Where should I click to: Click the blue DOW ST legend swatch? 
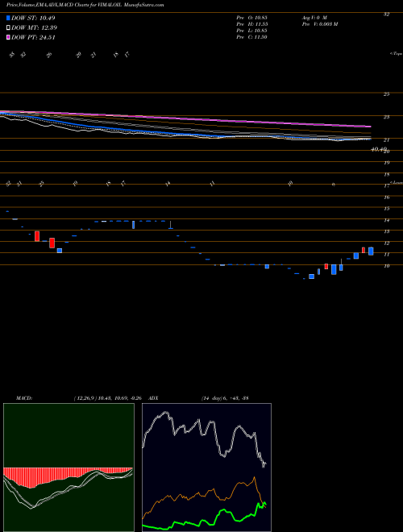8,18
